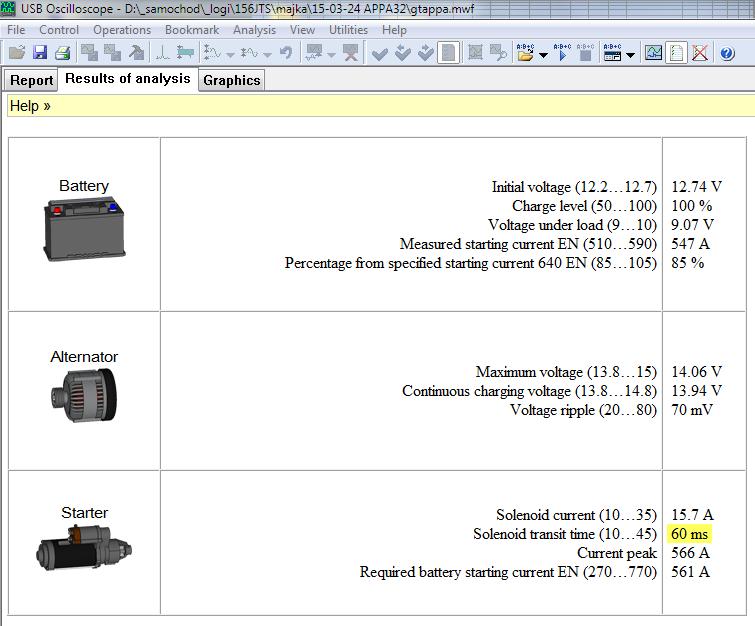Expand the script window dropdown arrow
The width and height of the screenshot is (755, 626).
[x=631, y=54]
